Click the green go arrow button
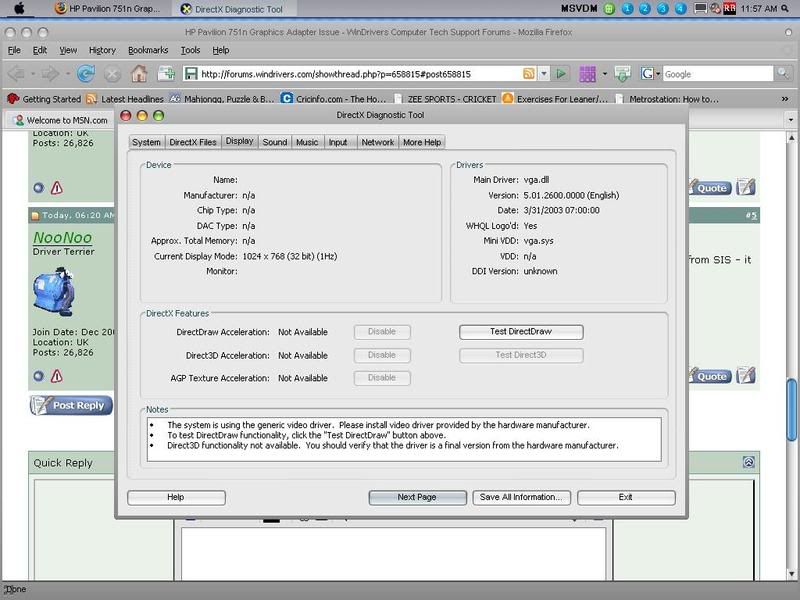 [x=561, y=74]
